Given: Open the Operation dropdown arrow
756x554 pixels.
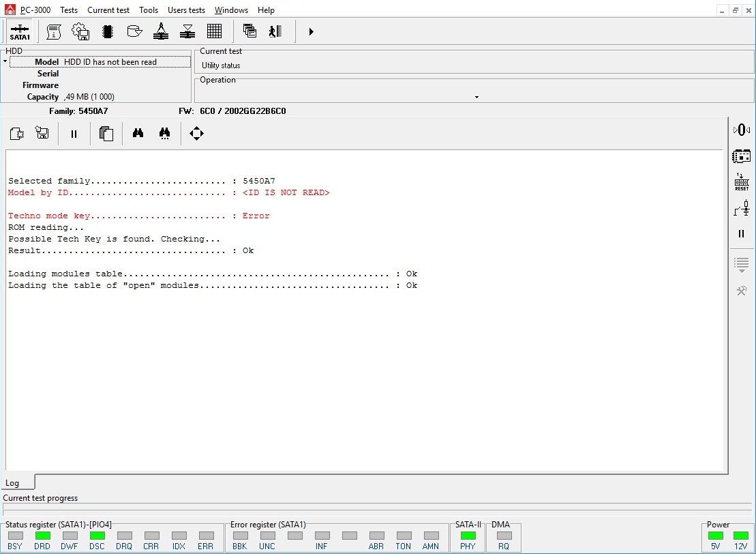Looking at the screenshot, I should point(477,97).
